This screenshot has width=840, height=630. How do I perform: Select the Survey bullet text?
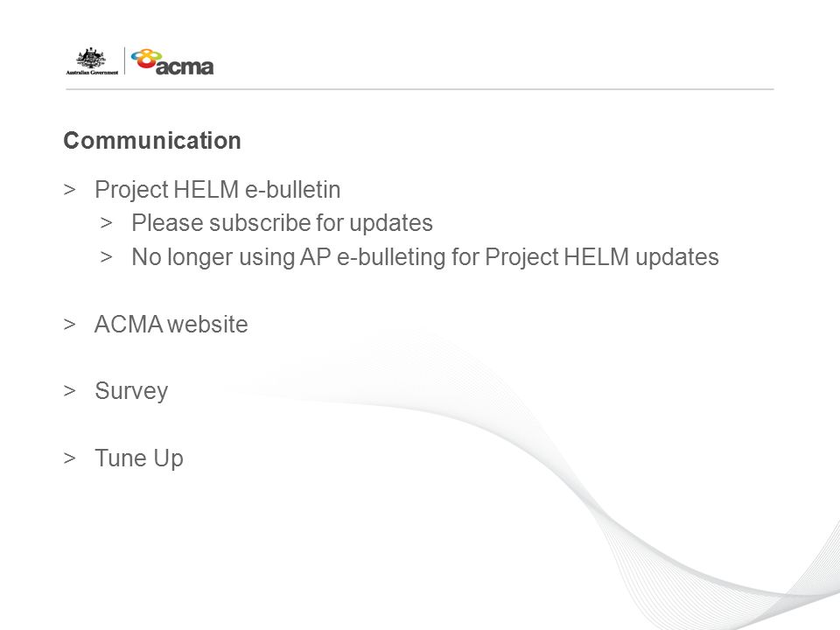click(131, 391)
